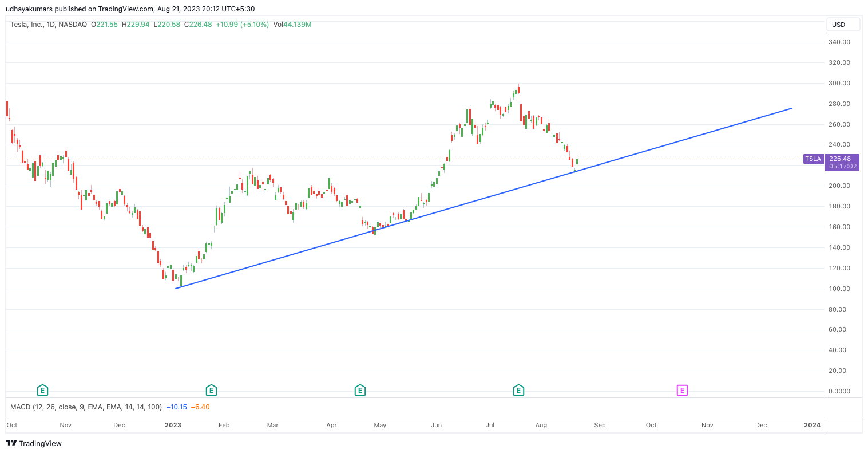Image resolution: width=868 pixels, height=453 pixels.
Task: Click the 340.00 price axis label
Action: 839,42
